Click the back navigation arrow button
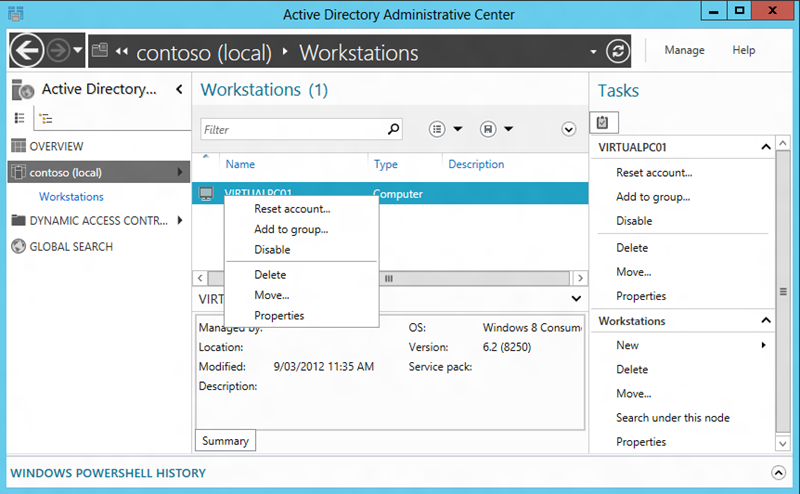Viewport: 800px width, 494px height. click(x=27, y=50)
